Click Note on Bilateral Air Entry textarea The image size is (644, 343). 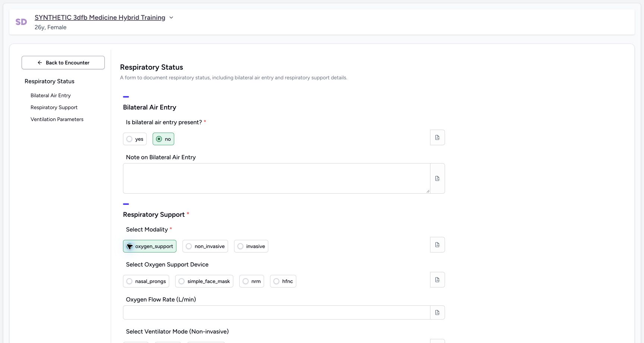(277, 178)
